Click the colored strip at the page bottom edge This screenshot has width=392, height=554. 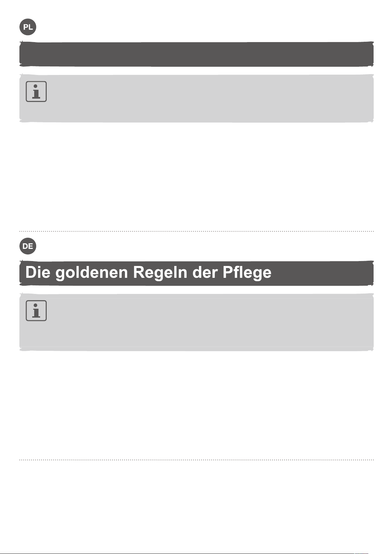[361, 553]
